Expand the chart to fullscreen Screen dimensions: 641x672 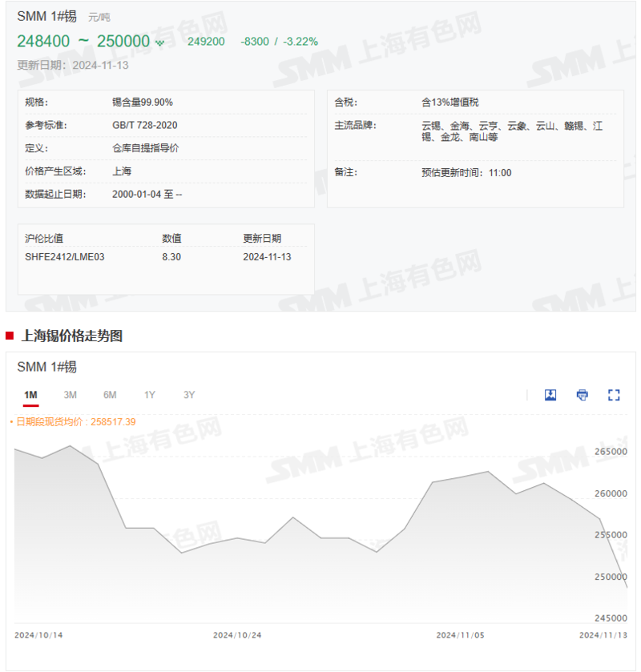click(614, 395)
